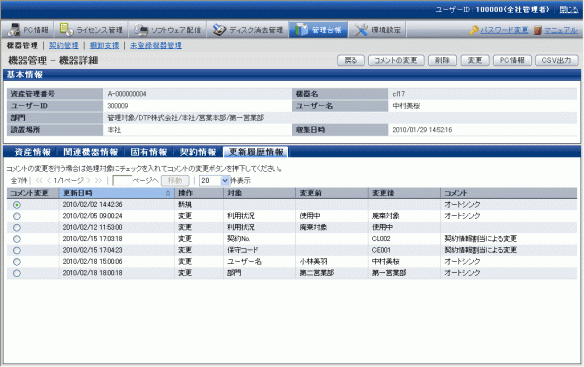The width and height of the screenshot is (584, 367).
Task: Click the ソフトウェア配信 distribution icon
Action: (x=141, y=30)
